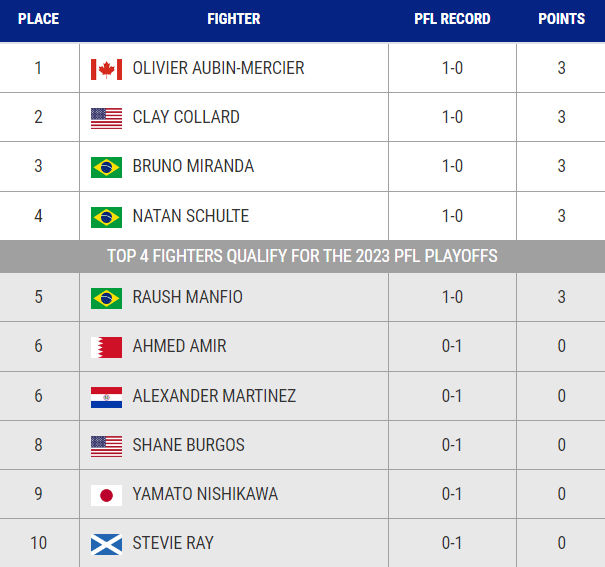The image size is (605, 567).
Task: Select the Brazil flag next to Natan Schulte
Action: pyautogui.click(x=106, y=217)
